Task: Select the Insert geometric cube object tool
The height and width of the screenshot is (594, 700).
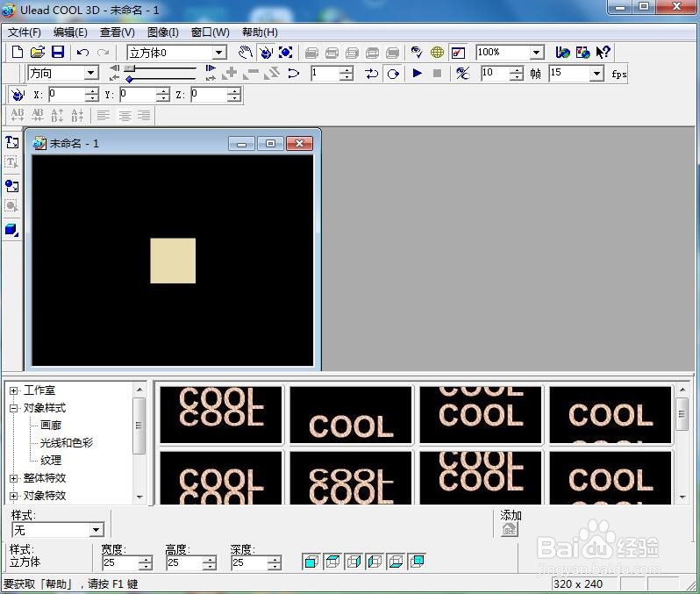Action: click(12, 230)
